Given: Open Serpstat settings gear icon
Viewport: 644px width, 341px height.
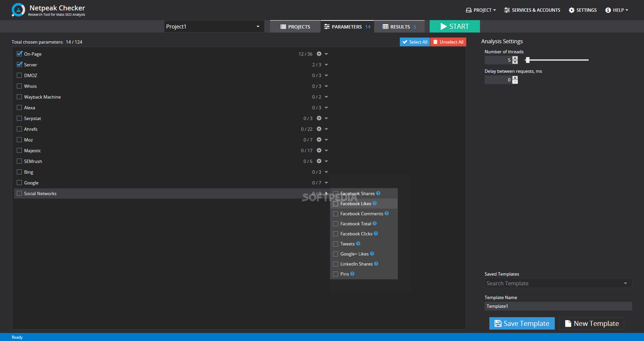Looking at the screenshot, I should 319,118.
